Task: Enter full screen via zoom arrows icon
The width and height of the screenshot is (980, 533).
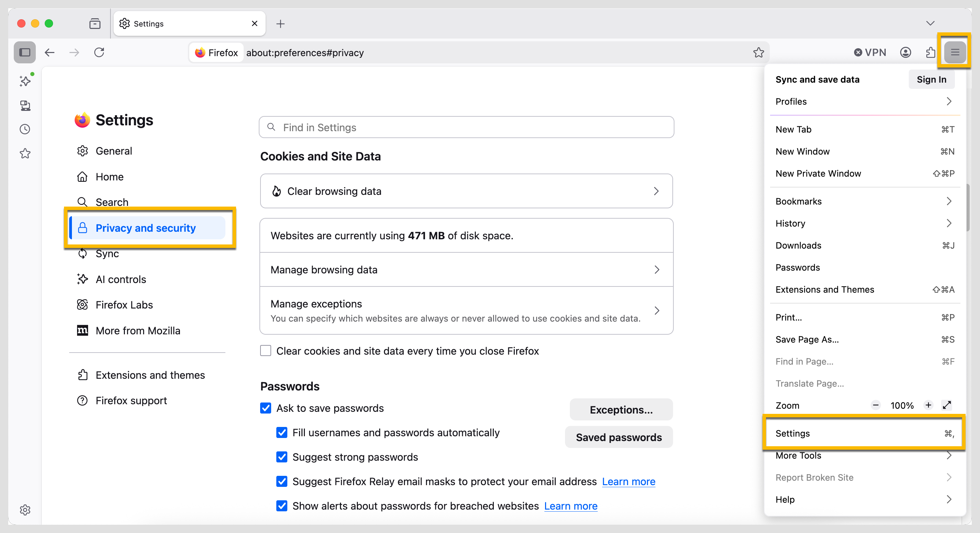Action: click(947, 405)
